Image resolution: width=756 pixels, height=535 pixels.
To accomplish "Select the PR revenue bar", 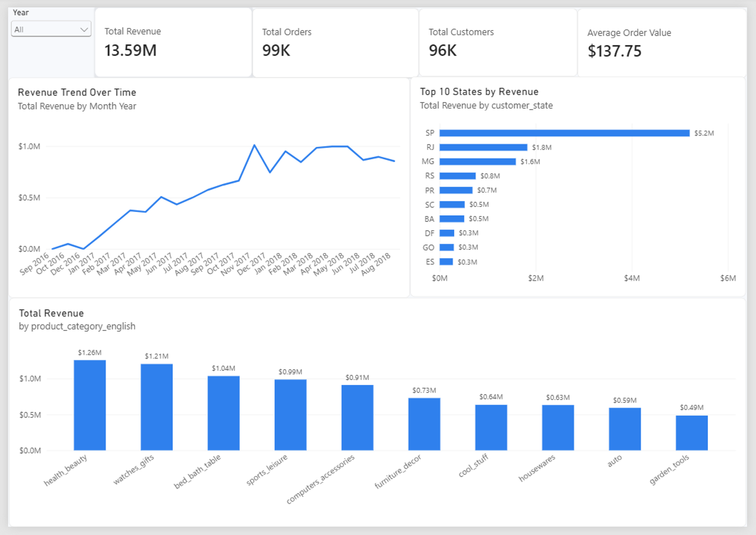I will [456, 190].
